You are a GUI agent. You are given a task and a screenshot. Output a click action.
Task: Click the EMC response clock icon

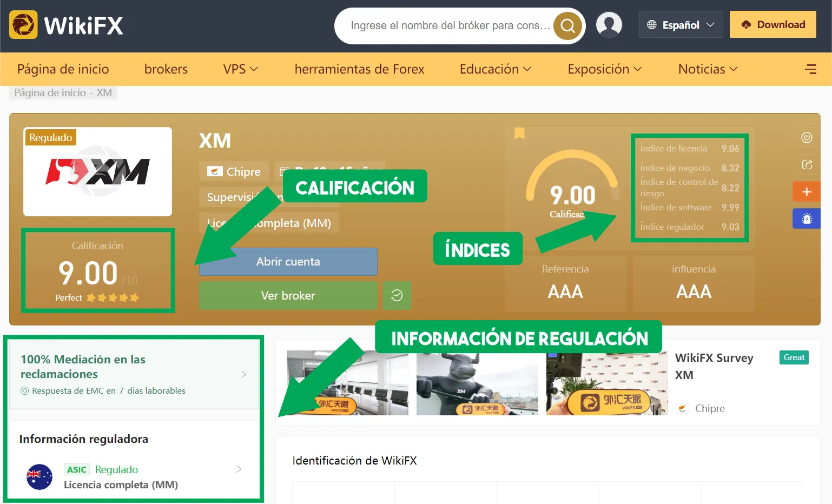[24, 390]
